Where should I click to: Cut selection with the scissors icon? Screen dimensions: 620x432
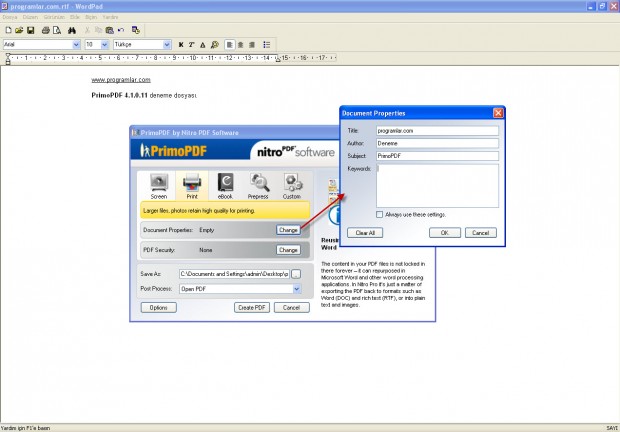(87, 30)
